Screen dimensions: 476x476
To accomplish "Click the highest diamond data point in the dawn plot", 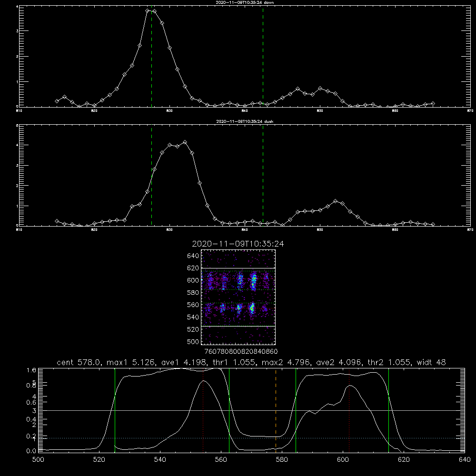I will 148,10.
